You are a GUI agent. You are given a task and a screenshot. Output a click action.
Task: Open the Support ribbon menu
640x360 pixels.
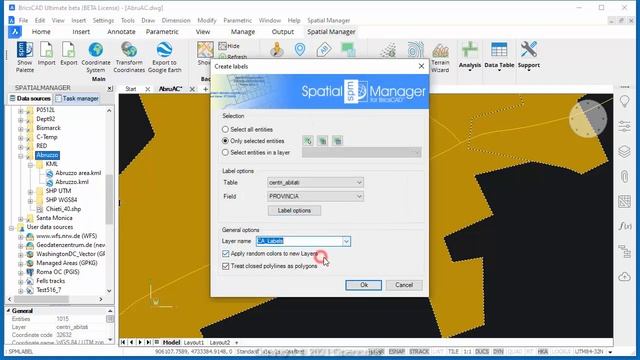coord(529,56)
